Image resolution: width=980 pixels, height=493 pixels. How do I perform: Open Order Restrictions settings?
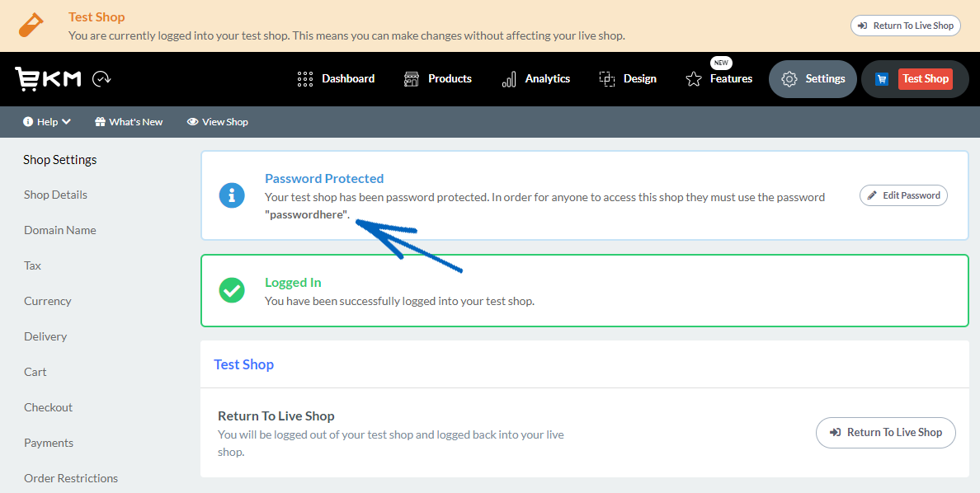click(71, 478)
